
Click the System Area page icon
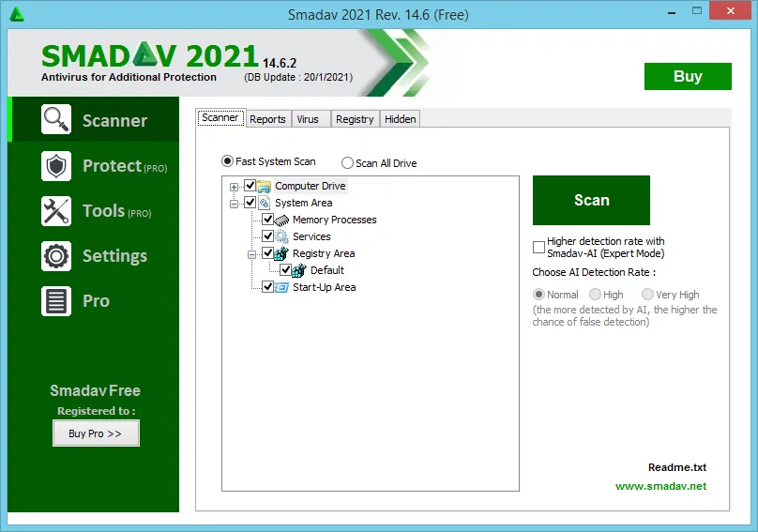point(264,203)
